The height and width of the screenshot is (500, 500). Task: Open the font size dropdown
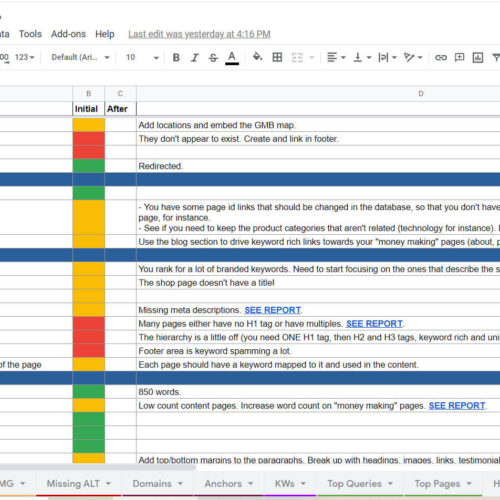pos(142,57)
